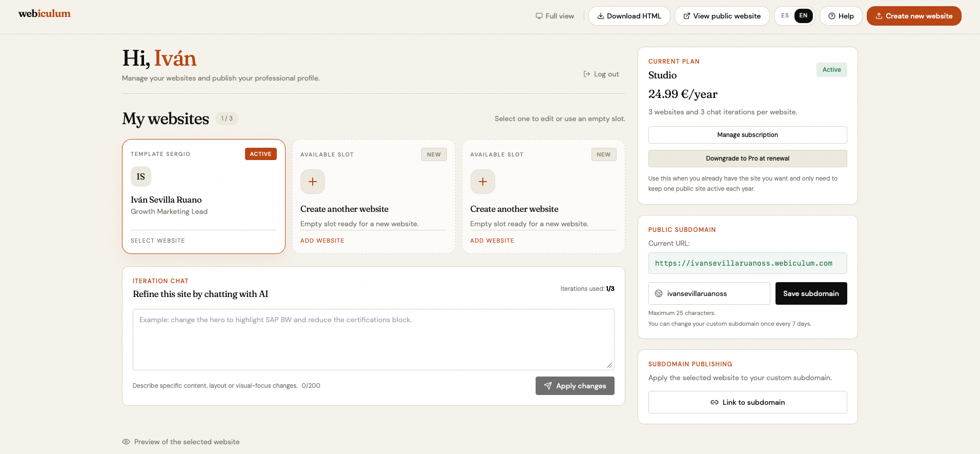The width and height of the screenshot is (980, 454).
Task: Click plus icon in the first available slot
Action: point(313,182)
